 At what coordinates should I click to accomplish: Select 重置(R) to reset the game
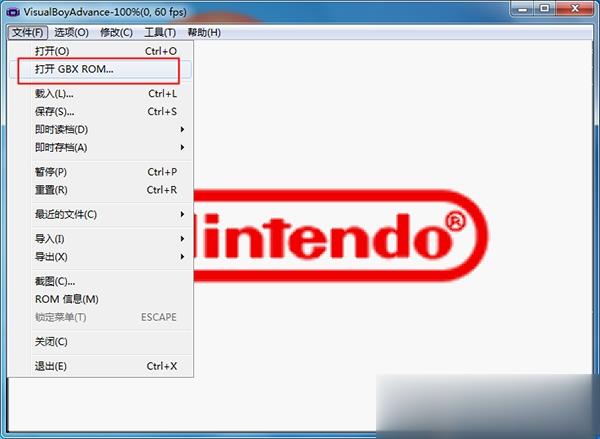point(100,190)
